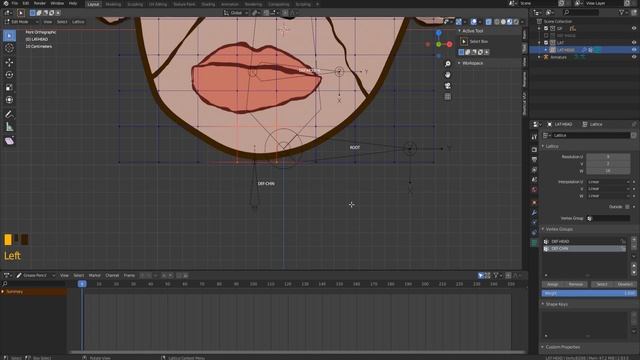Select the DEF-HEAD vertex group
This screenshot has width=640, height=360.
(x=584, y=241)
